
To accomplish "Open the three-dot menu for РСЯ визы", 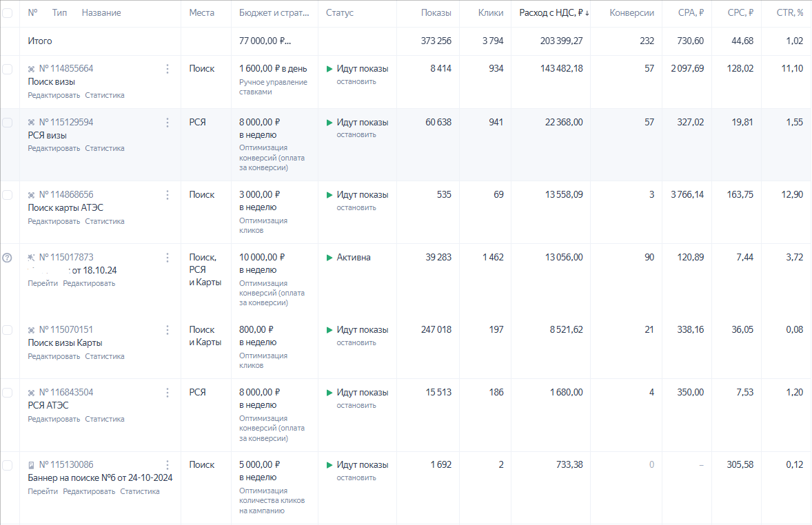I will pos(168,123).
